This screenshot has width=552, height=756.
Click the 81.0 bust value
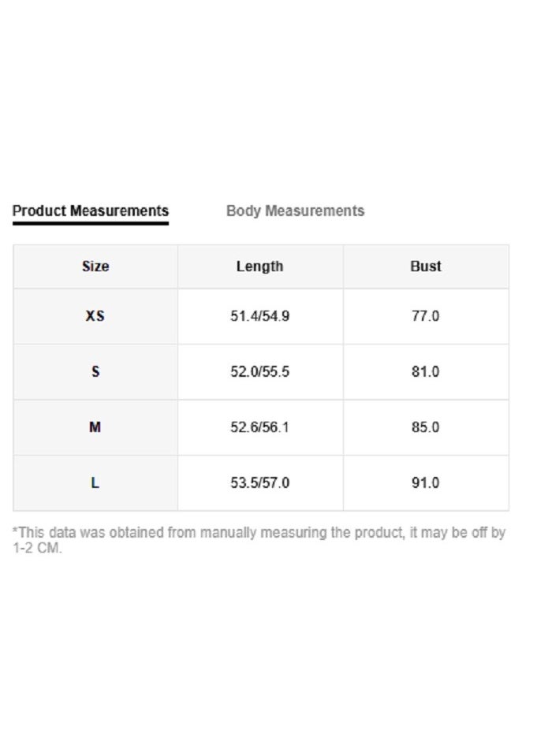425,371
